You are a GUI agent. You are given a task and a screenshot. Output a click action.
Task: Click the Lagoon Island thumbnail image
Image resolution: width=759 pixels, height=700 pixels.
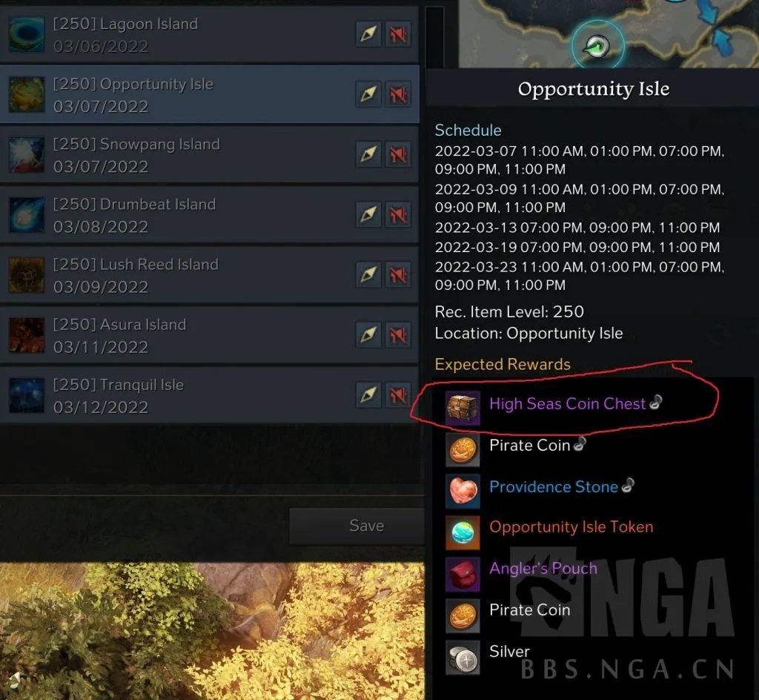(x=27, y=34)
